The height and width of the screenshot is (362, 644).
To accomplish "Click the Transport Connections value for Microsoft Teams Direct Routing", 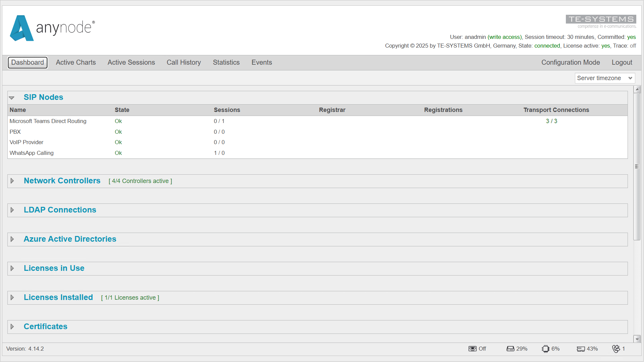I will 552,121.
